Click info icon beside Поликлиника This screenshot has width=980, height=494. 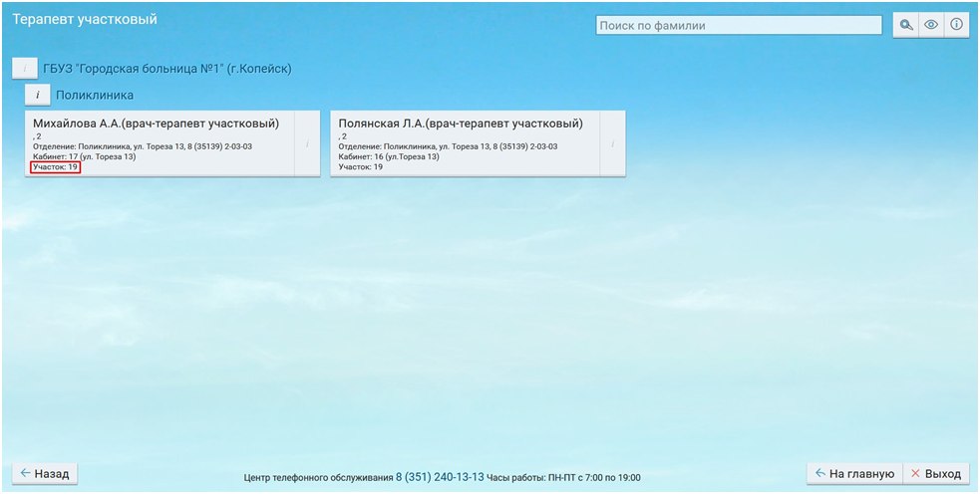point(37,95)
